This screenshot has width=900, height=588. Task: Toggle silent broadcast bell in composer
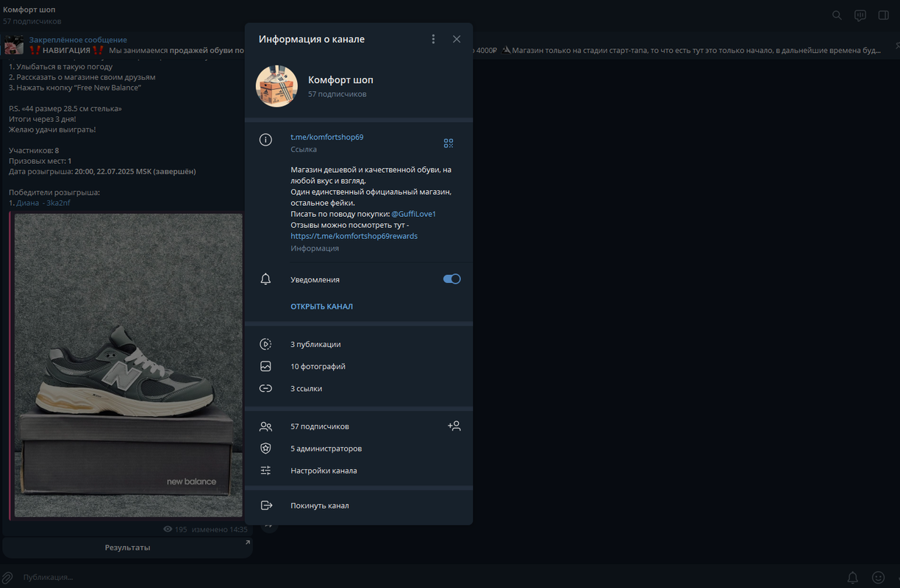tap(853, 577)
